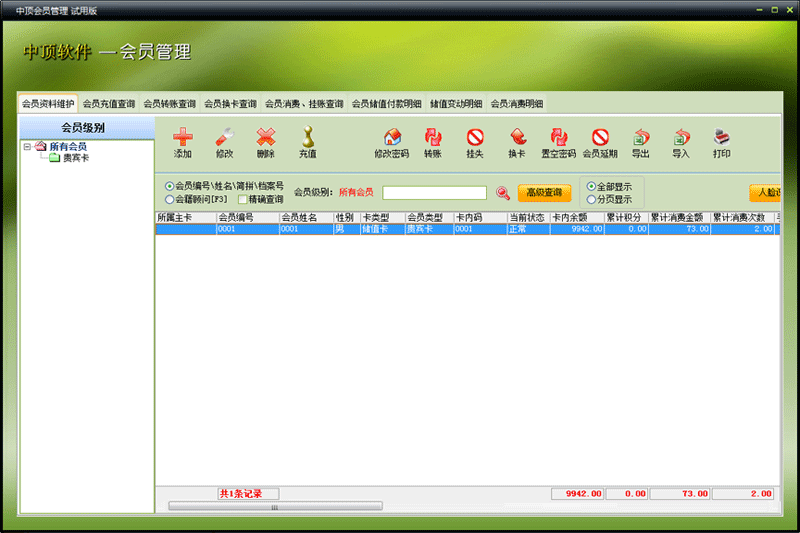Select the 会籍顾问[F3] radio option
The height and width of the screenshot is (533, 800).
pos(169,199)
